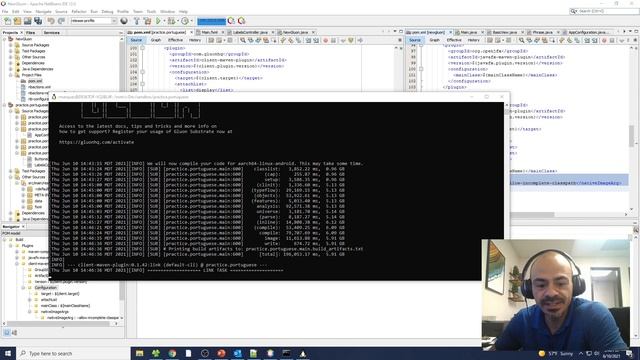Viewport: 640px width, 360px height.
Task: Open the notification center icon
Action: pyautogui.click(x=629, y=353)
